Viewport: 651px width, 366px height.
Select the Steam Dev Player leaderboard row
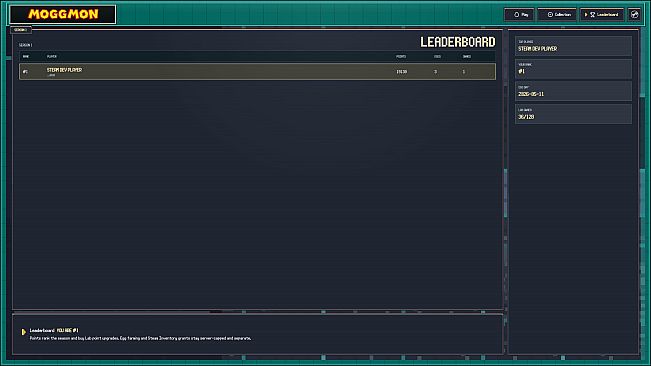click(257, 71)
